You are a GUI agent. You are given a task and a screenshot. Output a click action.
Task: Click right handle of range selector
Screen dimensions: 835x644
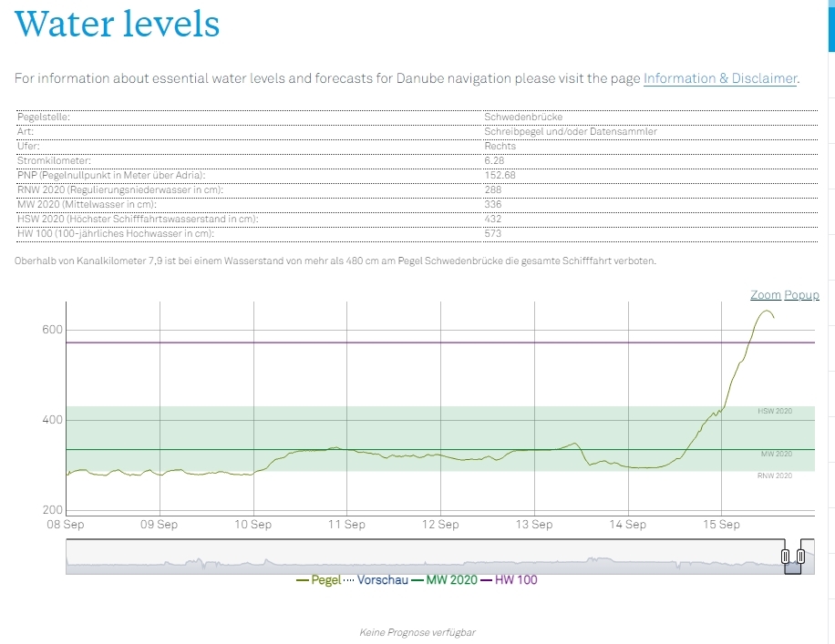800,556
